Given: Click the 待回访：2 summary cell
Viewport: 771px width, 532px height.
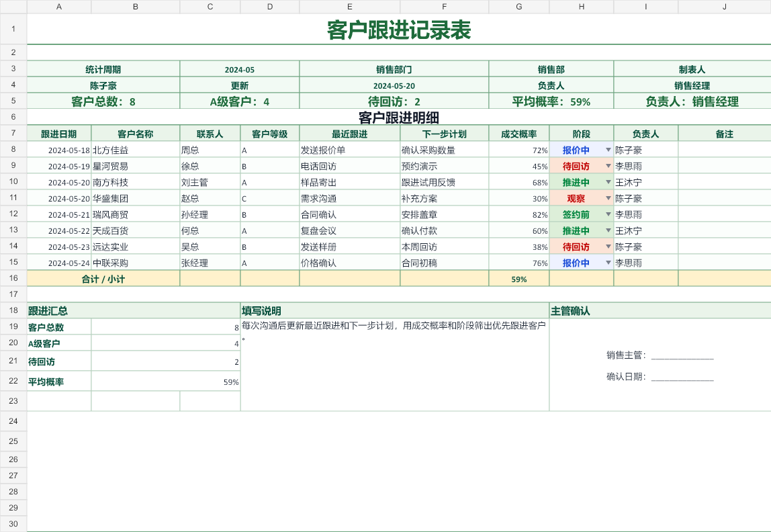Looking at the screenshot, I should [x=394, y=101].
